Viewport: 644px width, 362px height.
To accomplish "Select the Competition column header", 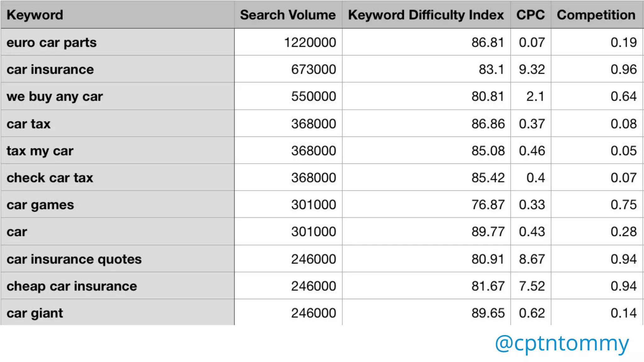I will [596, 15].
